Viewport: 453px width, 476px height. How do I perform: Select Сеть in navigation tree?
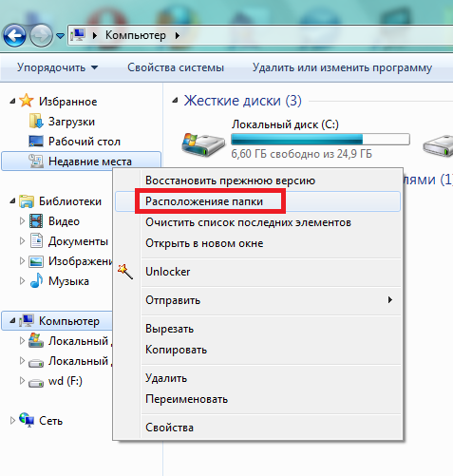(x=50, y=421)
